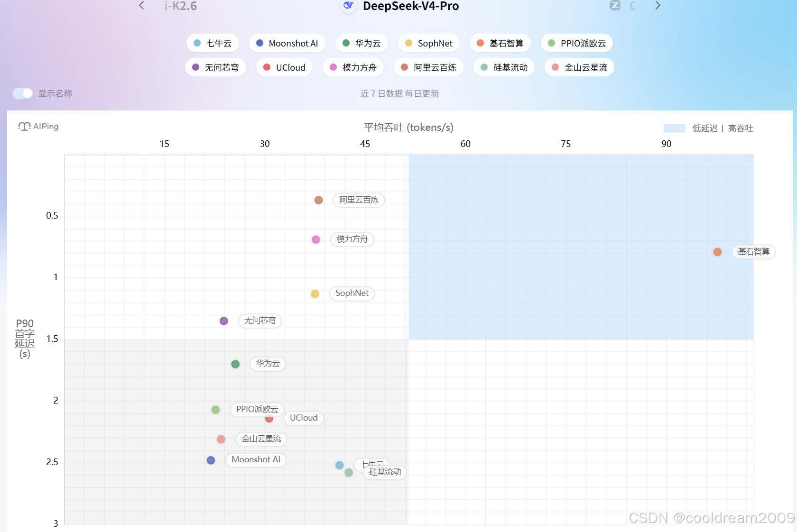The width and height of the screenshot is (797, 532).
Task: Click the light blue 低延迟 高吞吐 swatch
Action: [674, 128]
